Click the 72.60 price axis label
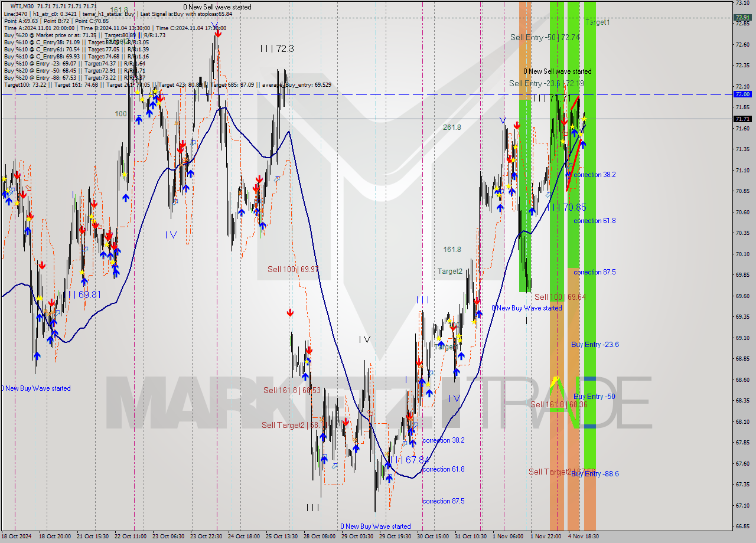Screen dimensions: 756x543 coord(742,44)
